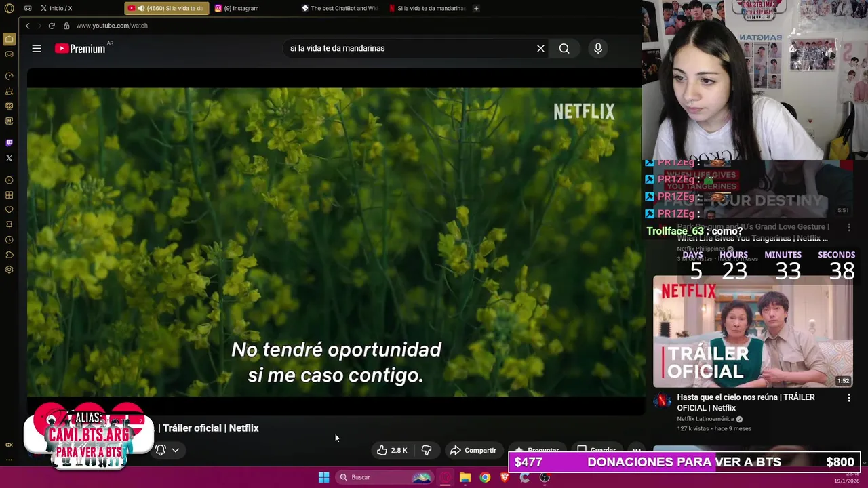868x488 pixels.
Task: Click the video player showing yellow flowers
Action: coord(334,241)
